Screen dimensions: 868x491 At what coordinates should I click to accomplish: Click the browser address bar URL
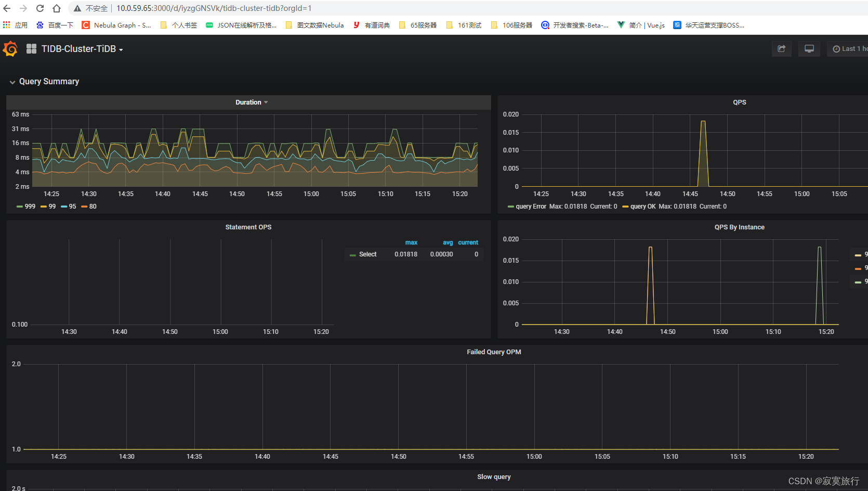point(214,8)
